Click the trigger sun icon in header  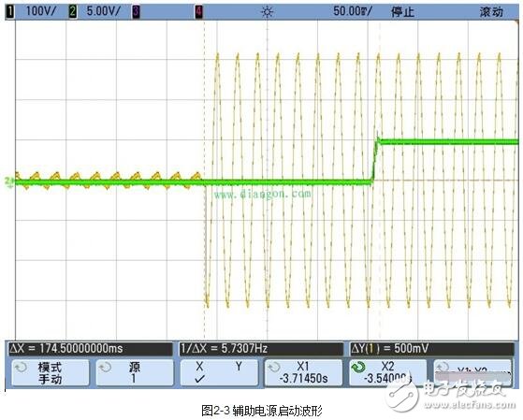tap(268, 12)
